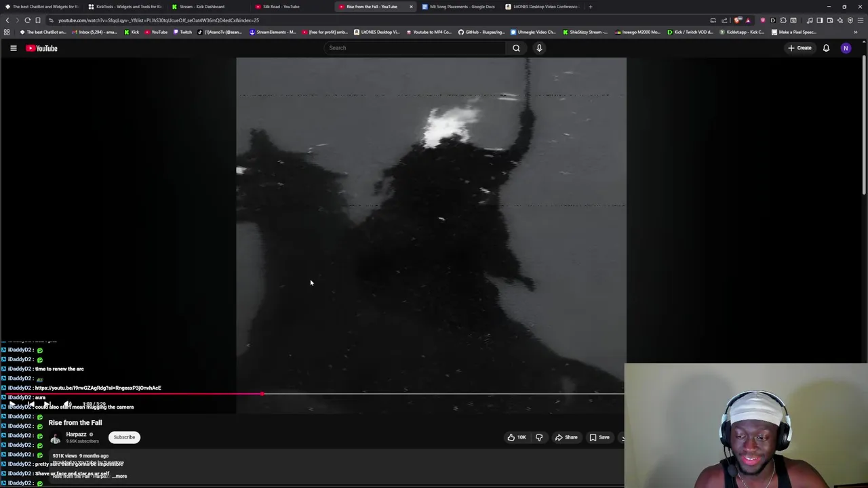Click chat message 'time to renew the arc'
This screenshot has width=868, height=488.
59,369
